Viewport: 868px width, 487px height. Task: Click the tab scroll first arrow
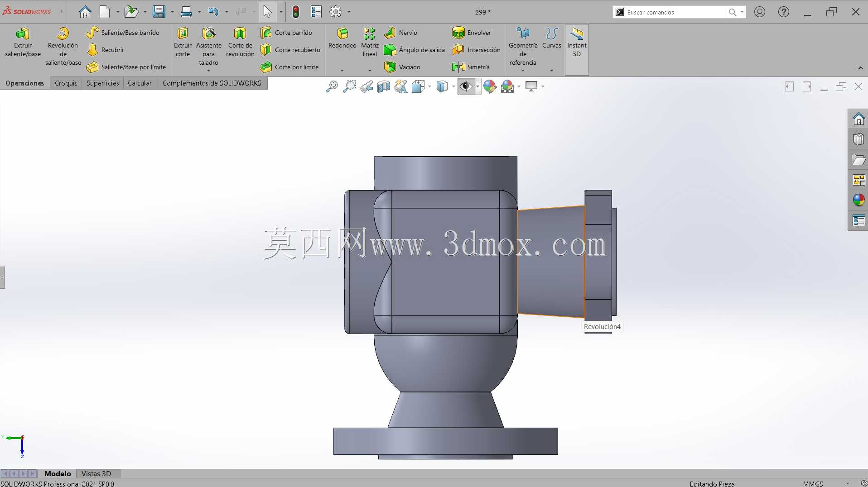pos(5,473)
